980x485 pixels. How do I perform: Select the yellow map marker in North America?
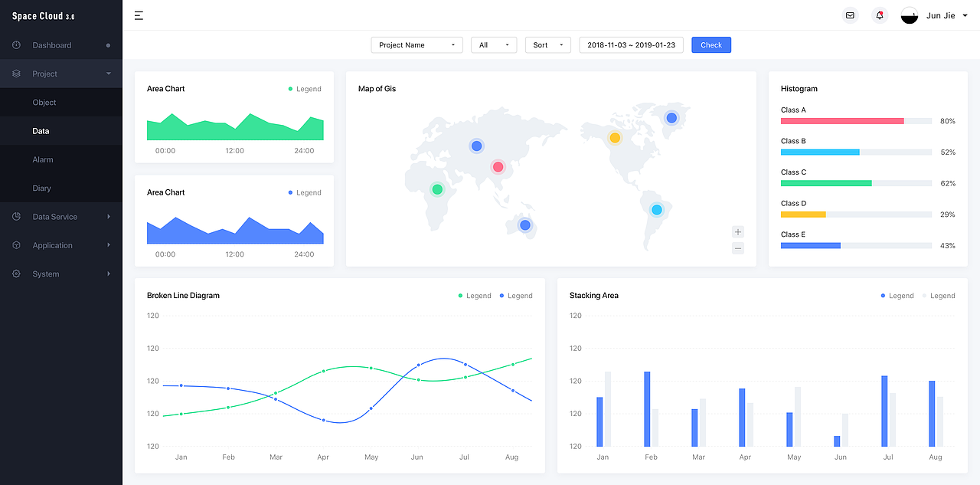tap(614, 138)
